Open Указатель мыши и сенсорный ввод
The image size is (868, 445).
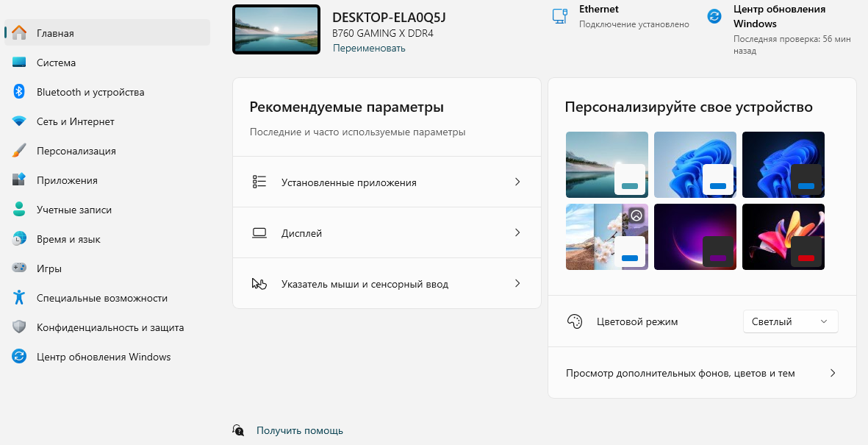click(x=387, y=284)
